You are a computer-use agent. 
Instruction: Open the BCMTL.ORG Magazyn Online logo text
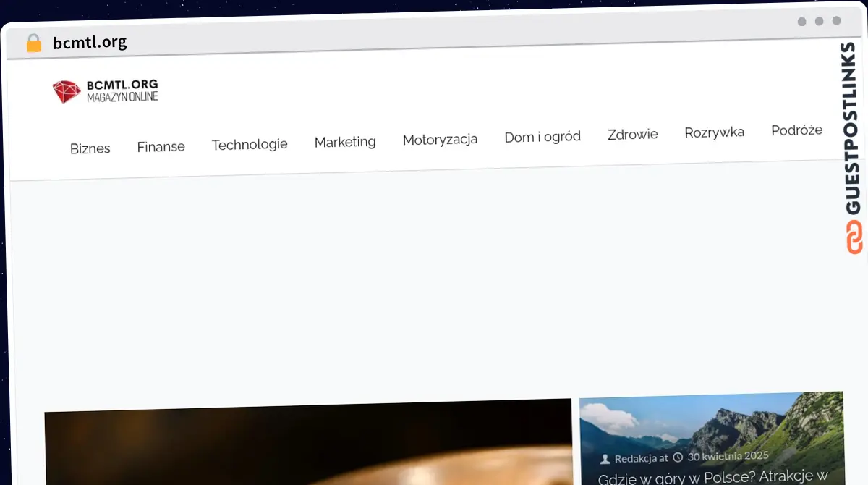122,90
